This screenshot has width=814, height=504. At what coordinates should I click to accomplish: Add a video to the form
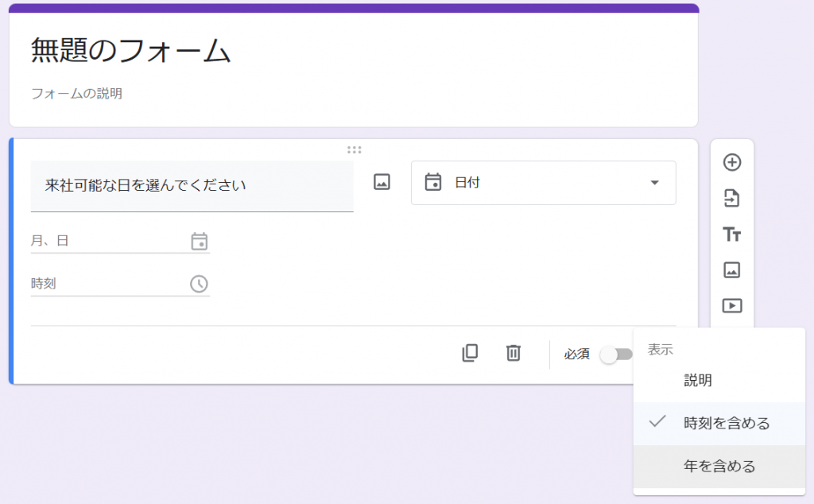point(731,305)
